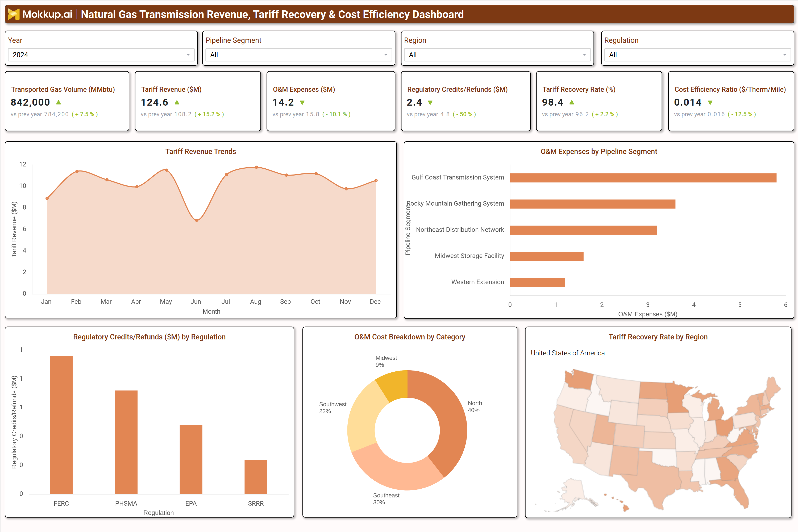
Task: Click the -10.1 % change text
Action: 336,114
